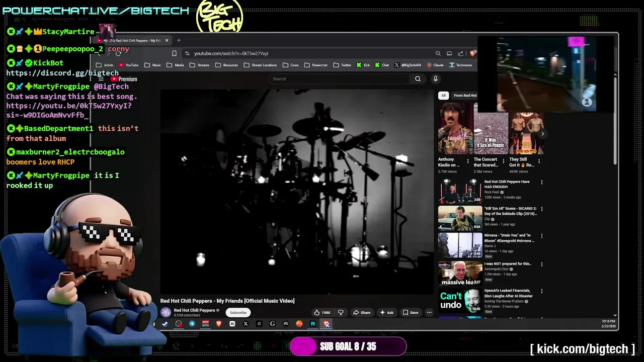Open the Cows bookmarks folder

tap(291, 65)
